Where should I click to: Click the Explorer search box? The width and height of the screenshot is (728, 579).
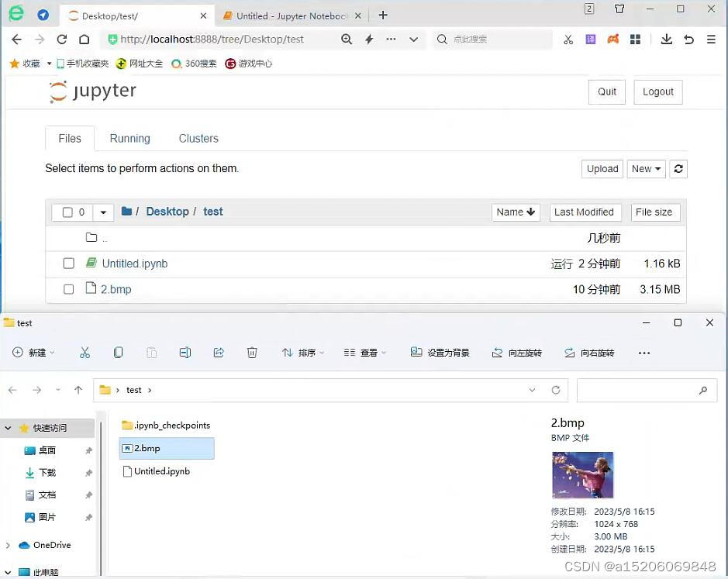pyautogui.click(x=645, y=391)
